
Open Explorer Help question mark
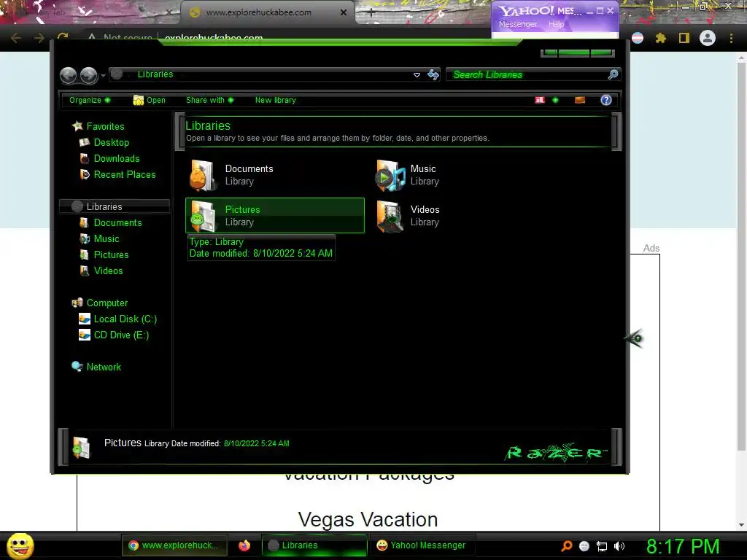click(x=606, y=100)
